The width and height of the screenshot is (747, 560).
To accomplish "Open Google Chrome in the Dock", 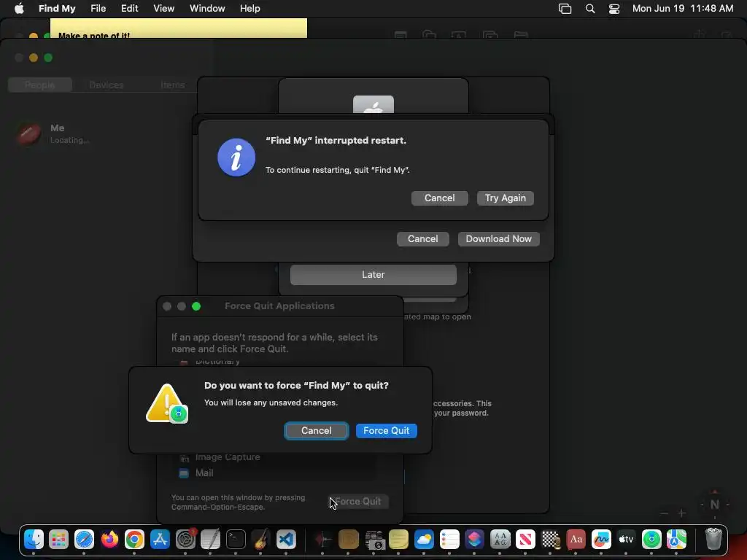I will click(x=135, y=540).
